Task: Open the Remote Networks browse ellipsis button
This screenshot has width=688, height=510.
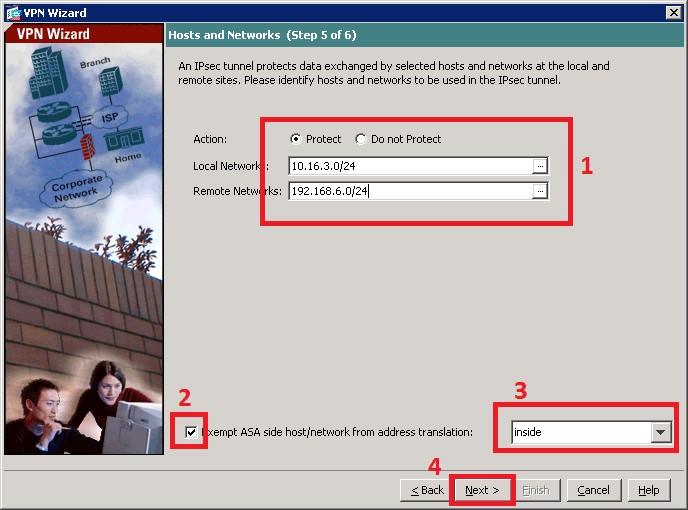Action: (540, 191)
